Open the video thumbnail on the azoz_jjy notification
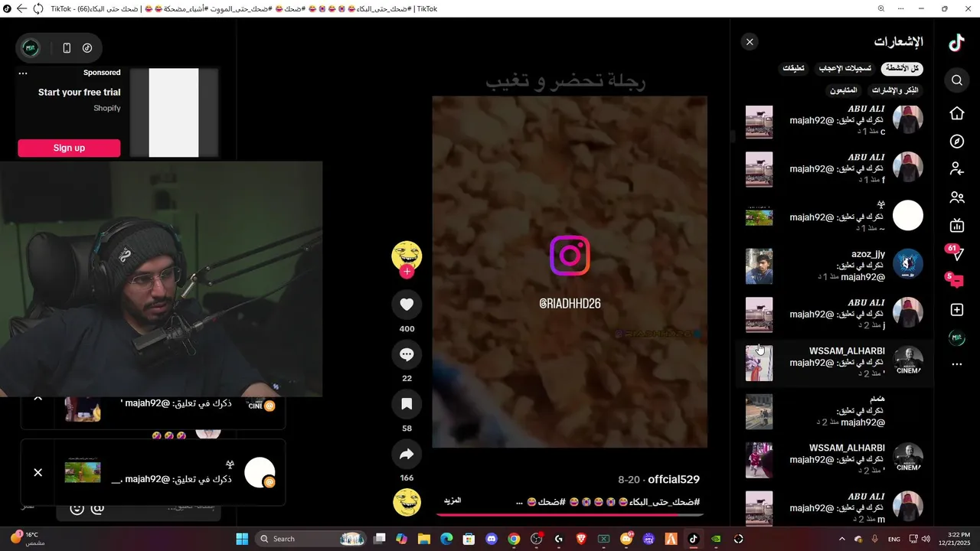Viewport: 980px width, 551px height. [x=759, y=266]
